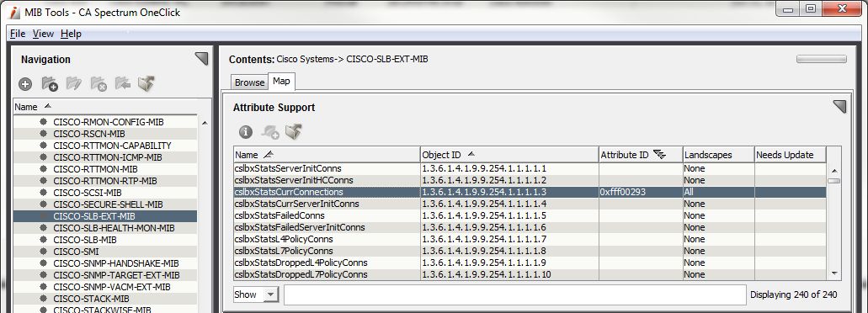Click the Needs Update column header
Image resolution: width=868 pixels, height=313 pixels.
pos(791,155)
